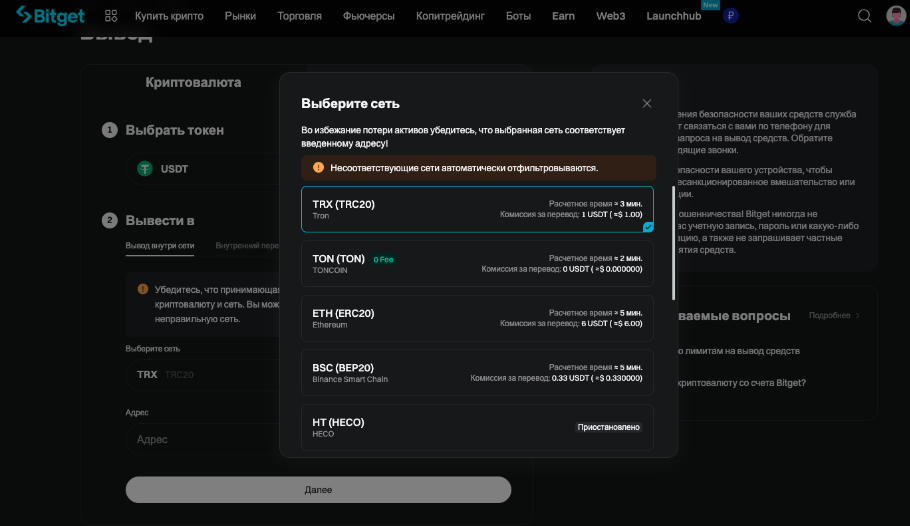Click the 1 USDT fee on TRC20
The height and width of the screenshot is (526, 910).
click(612, 214)
